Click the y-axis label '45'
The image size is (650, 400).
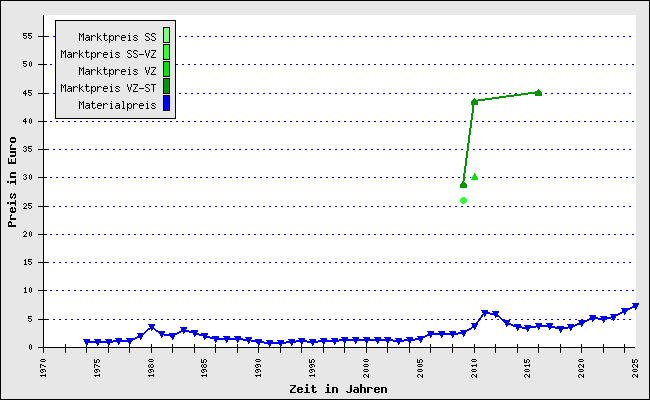pyautogui.click(x=27, y=93)
